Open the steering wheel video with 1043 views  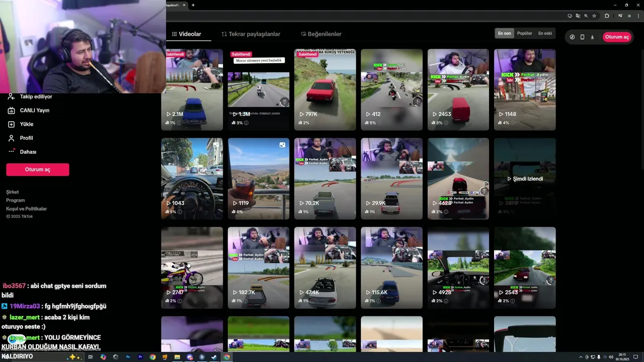pyautogui.click(x=192, y=178)
